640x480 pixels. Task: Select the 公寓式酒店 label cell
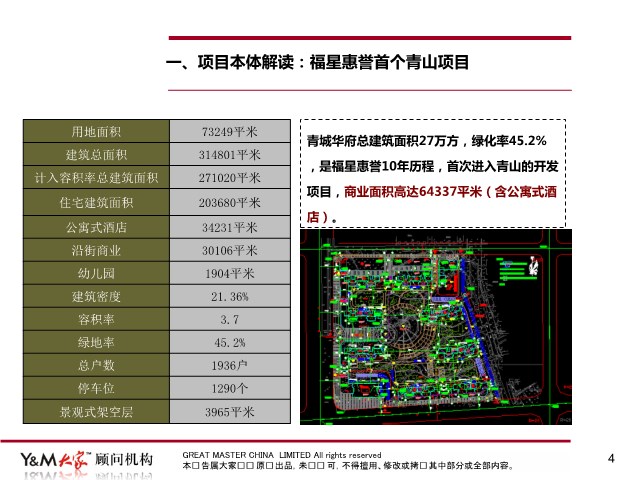click(x=96, y=227)
